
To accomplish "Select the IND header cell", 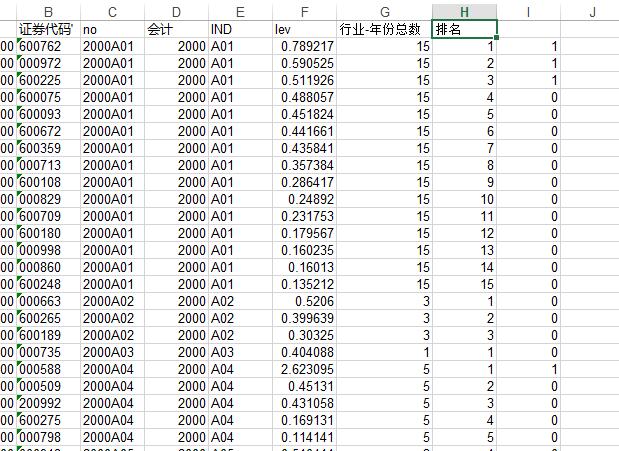I will click(x=240, y=29).
